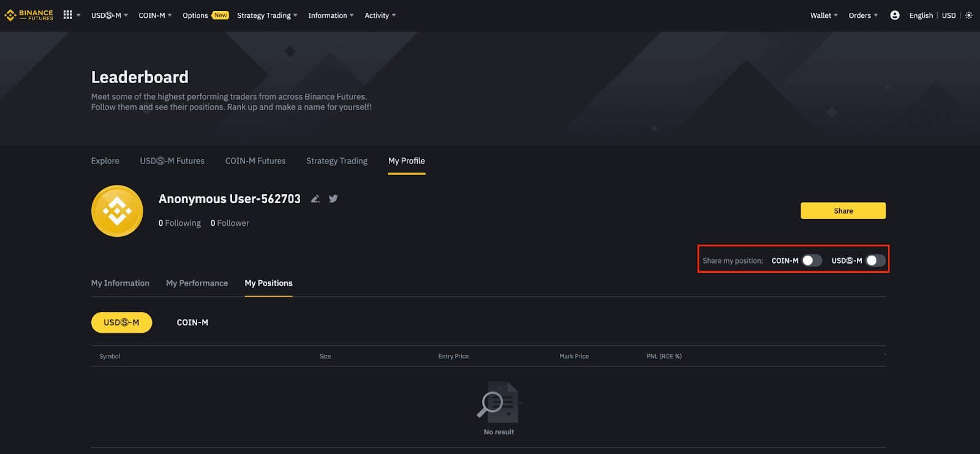This screenshot has height=454, width=980.
Task: Select the COIN-M positions pill button
Action: (192, 322)
